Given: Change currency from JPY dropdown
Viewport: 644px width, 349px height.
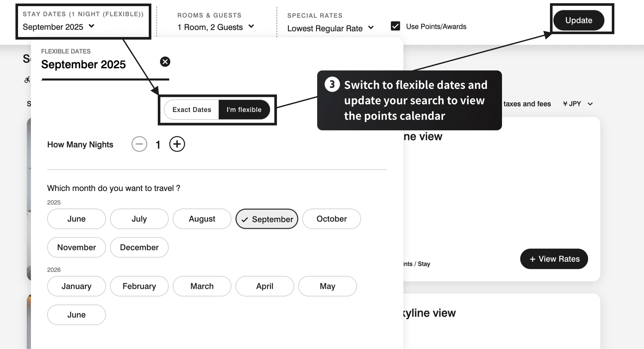Looking at the screenshot, I should tap(578, 104).
